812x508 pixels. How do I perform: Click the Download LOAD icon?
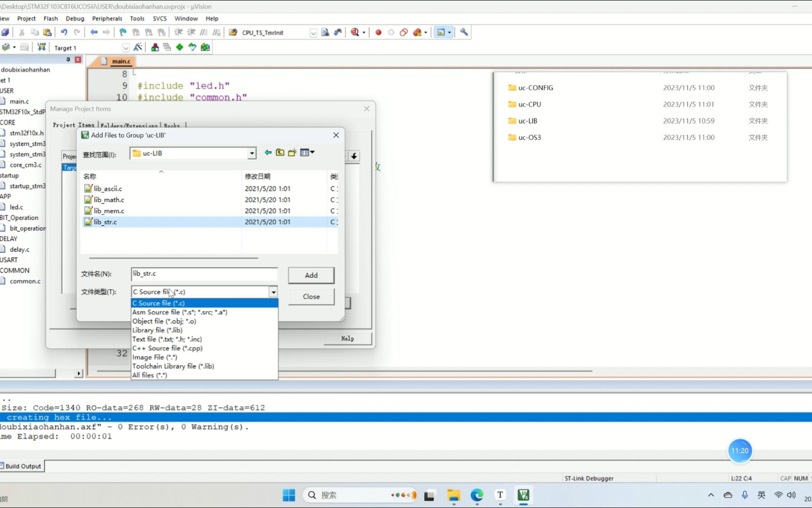42,47
